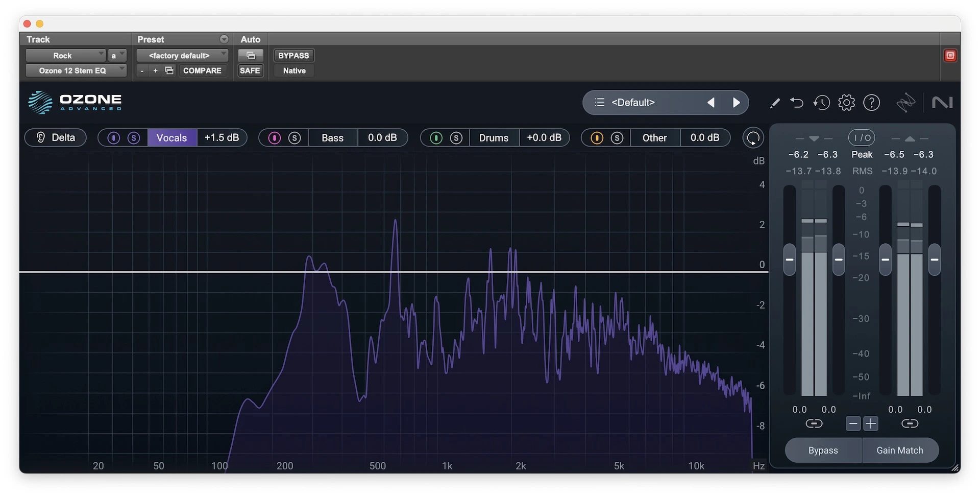Viewport: 980px width, 496px height.
Task: Toggle the Drums stem power button
Action: tap(436, 138)
